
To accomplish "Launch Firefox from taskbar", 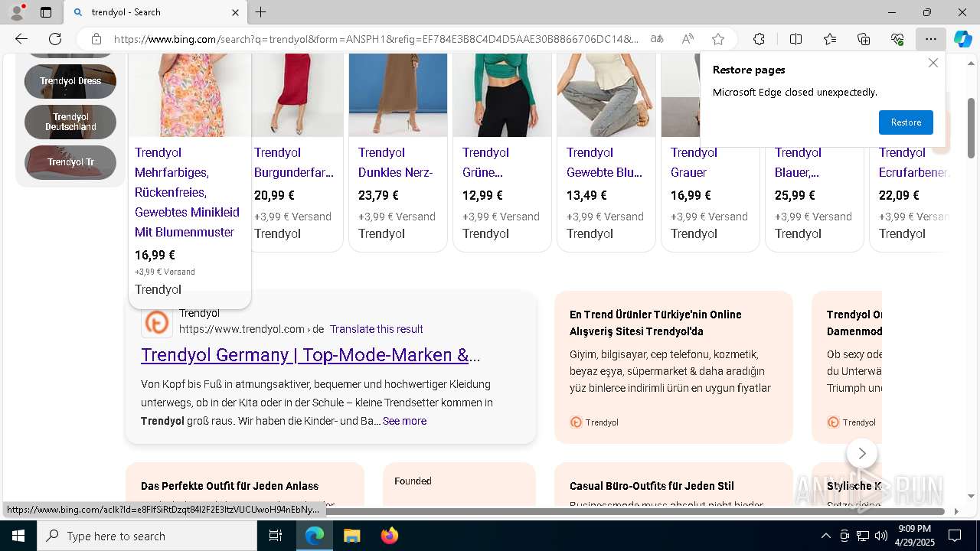I will (x=389, y=536).
